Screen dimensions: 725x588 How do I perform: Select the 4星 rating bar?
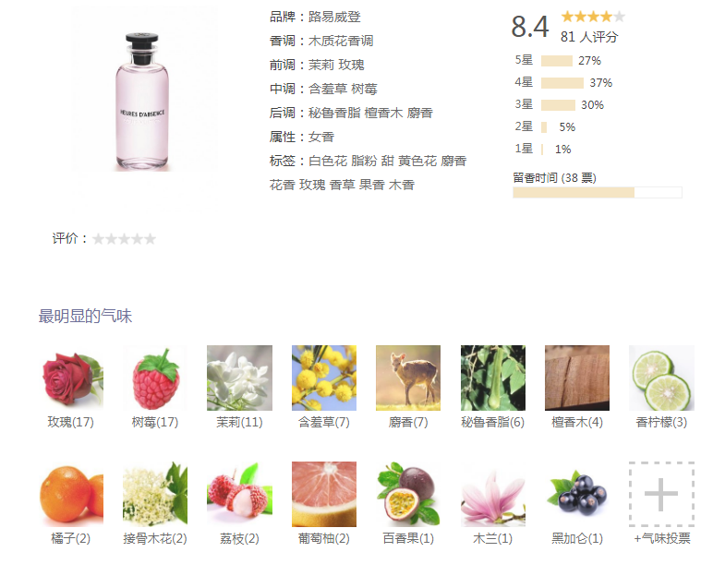(x=562, y=83)
